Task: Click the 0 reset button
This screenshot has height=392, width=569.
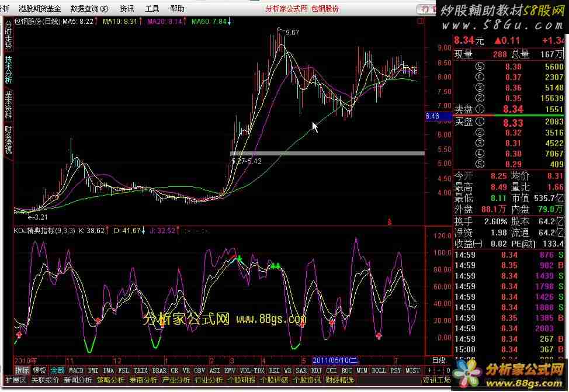Action: [x=448, y=370]
